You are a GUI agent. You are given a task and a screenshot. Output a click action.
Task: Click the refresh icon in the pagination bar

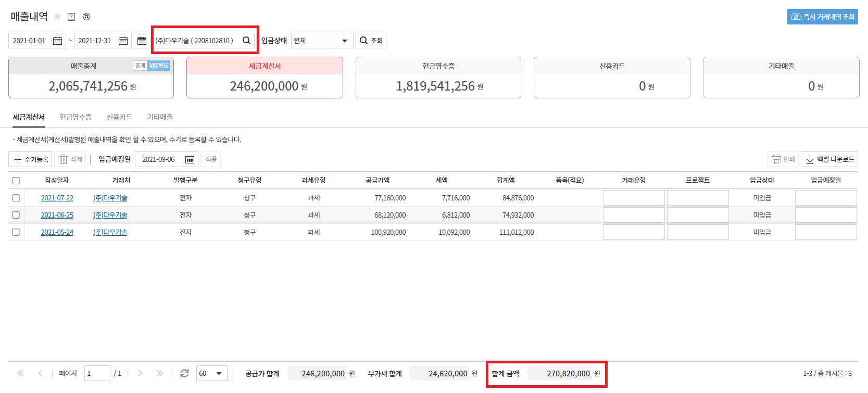coord(184,373)
